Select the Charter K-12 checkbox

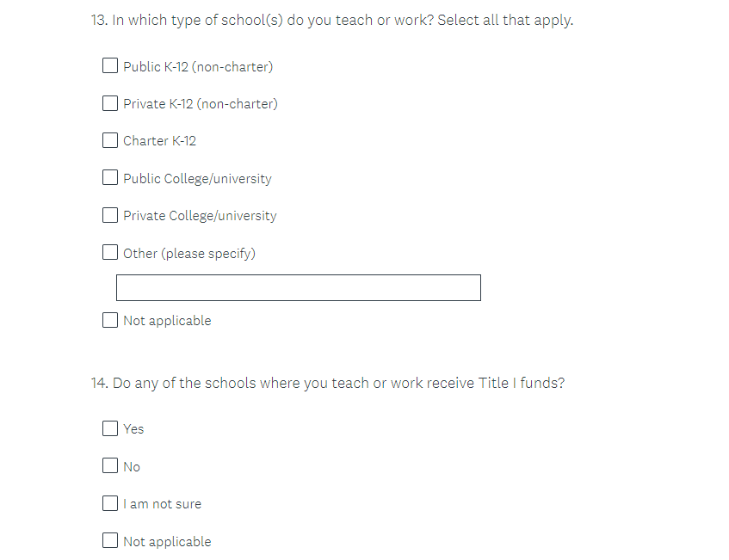(110, 140)
